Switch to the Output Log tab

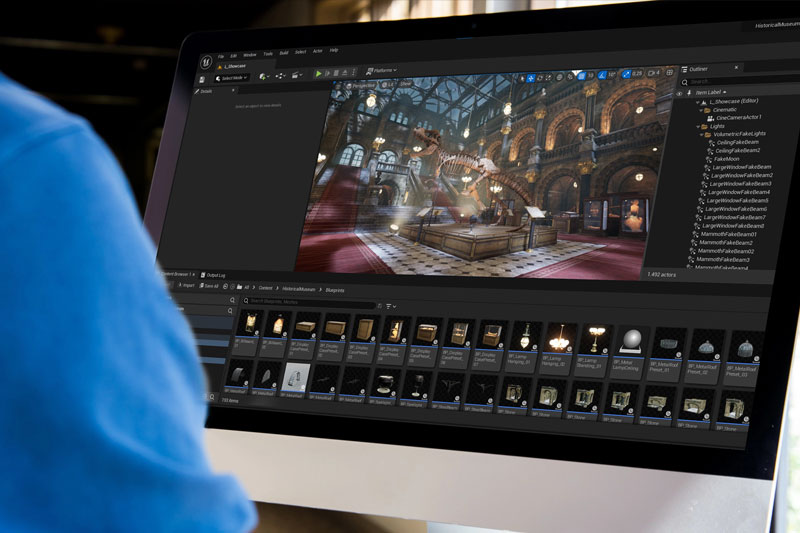[215, 274]
